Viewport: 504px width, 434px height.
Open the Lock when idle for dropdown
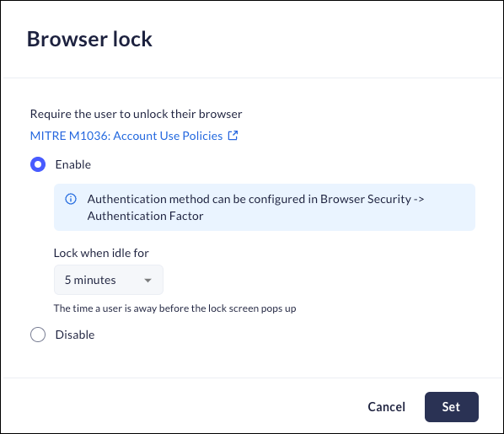click(x=109, y=280)
